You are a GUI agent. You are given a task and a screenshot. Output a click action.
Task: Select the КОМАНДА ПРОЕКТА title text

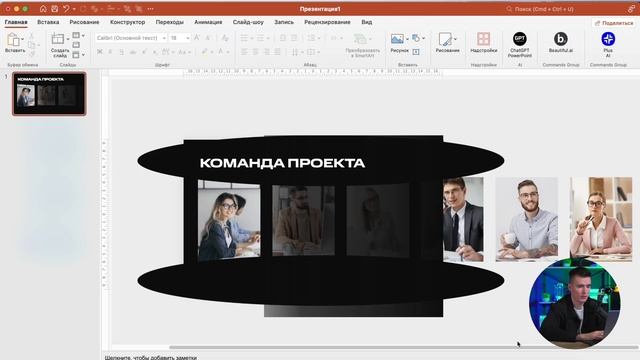click(x=282, y=163)
